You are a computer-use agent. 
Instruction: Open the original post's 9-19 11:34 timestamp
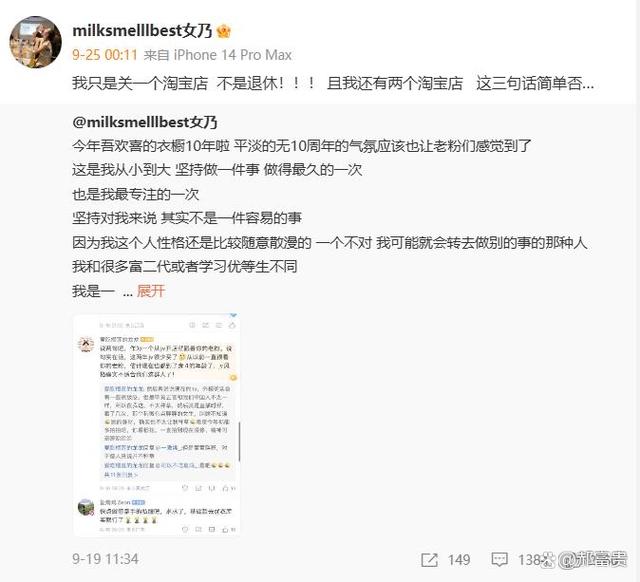105,559
